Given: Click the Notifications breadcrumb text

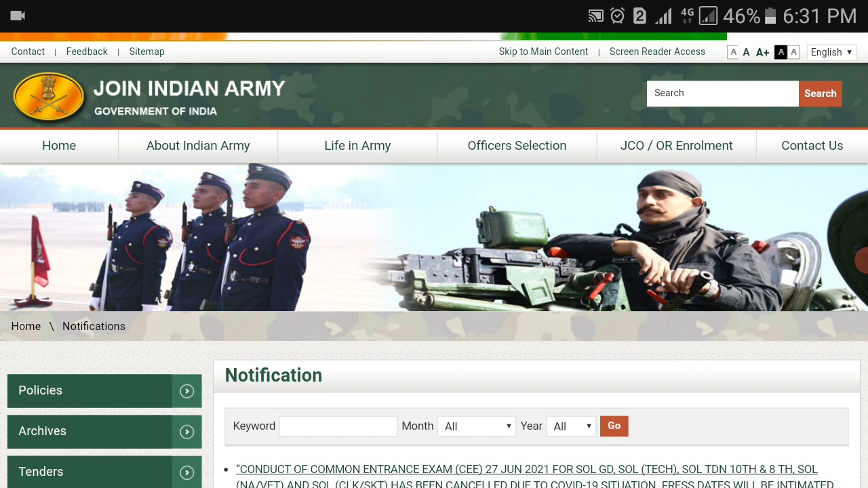Looking at the screenshot, I should pos(94,326).
